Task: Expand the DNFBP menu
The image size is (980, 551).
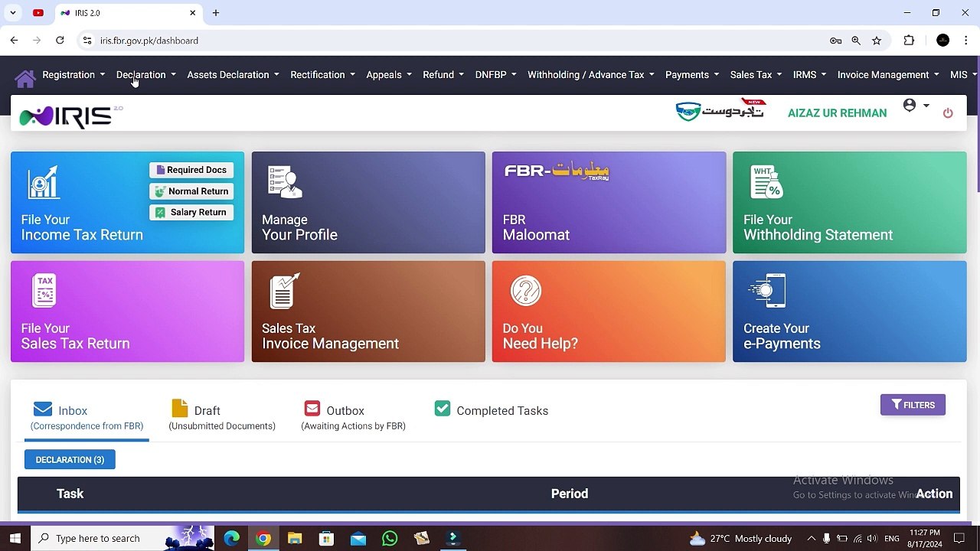Action: [495, 75]
